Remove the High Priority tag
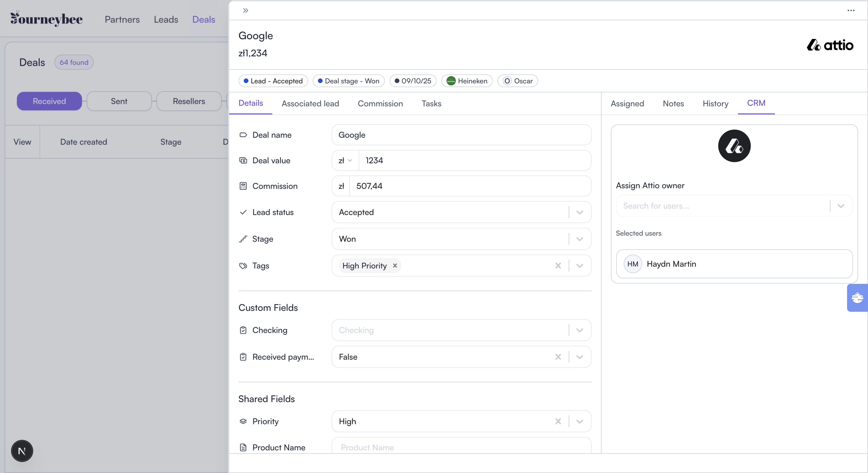Screen dimensions: 868x473 [395, 266]
